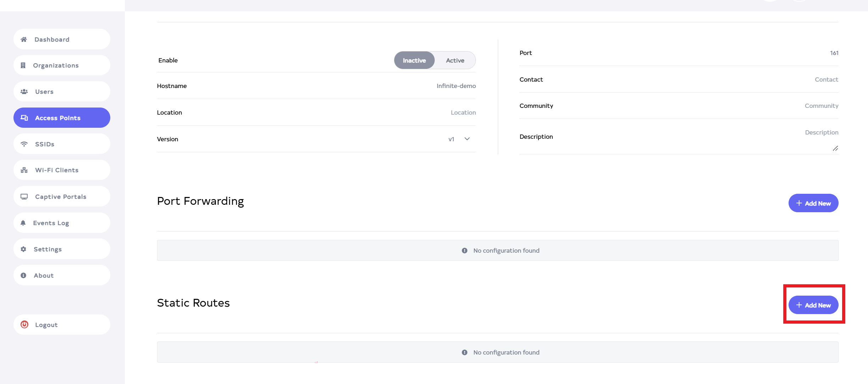868x384 pixels.
Task: Add new Static Routes entry
Action: tap(813, 305)
